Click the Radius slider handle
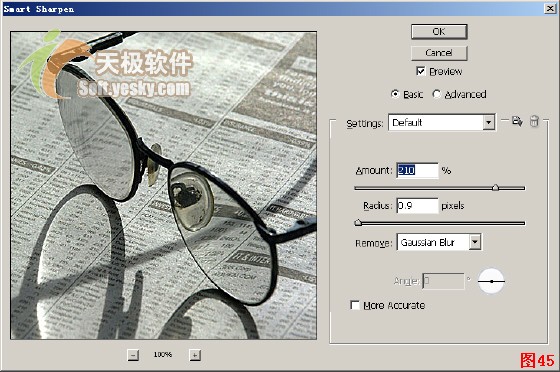This screenshot has width=560, height=372. [358, 222]
